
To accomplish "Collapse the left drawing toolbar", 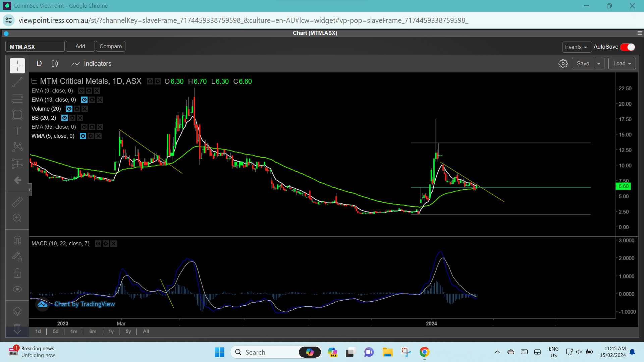I will pyautogui.click(x=30, y=190).
